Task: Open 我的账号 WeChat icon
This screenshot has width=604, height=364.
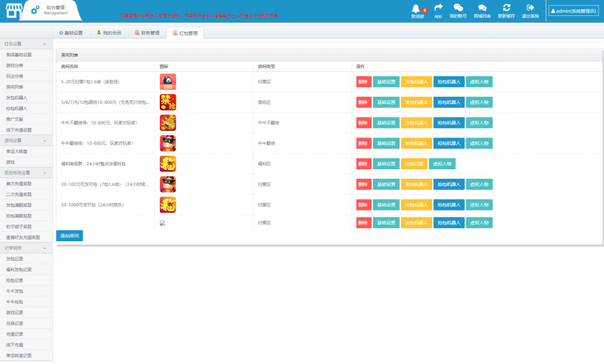Action: [x=458, y=8]
